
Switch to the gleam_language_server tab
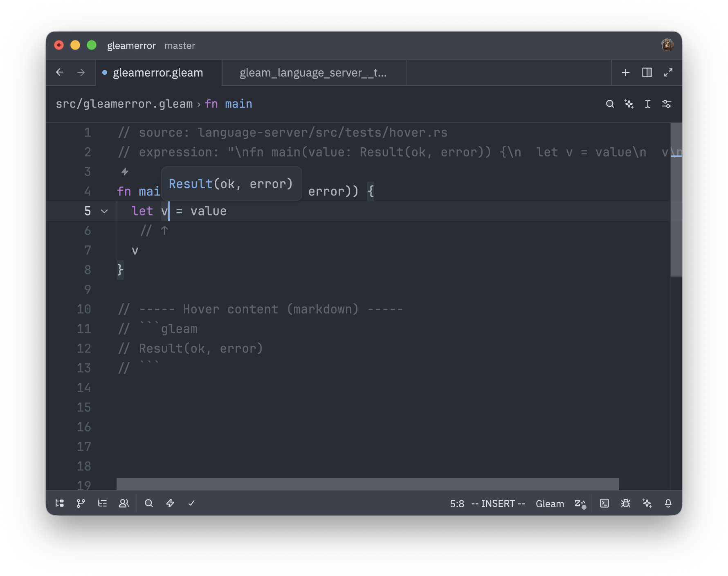click(313, 72)
